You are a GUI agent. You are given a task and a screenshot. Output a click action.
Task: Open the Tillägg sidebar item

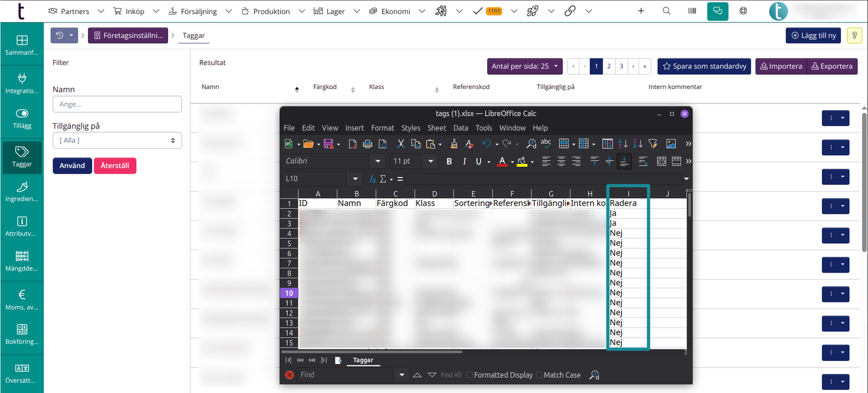point(22,118)
